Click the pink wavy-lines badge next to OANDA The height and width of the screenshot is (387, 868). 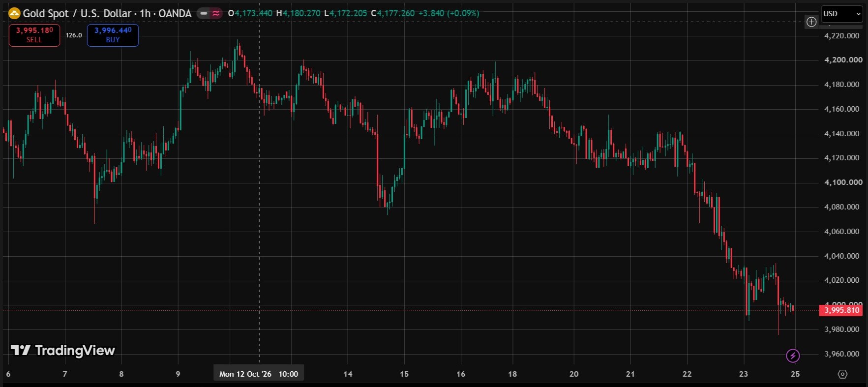click(216, 14)
